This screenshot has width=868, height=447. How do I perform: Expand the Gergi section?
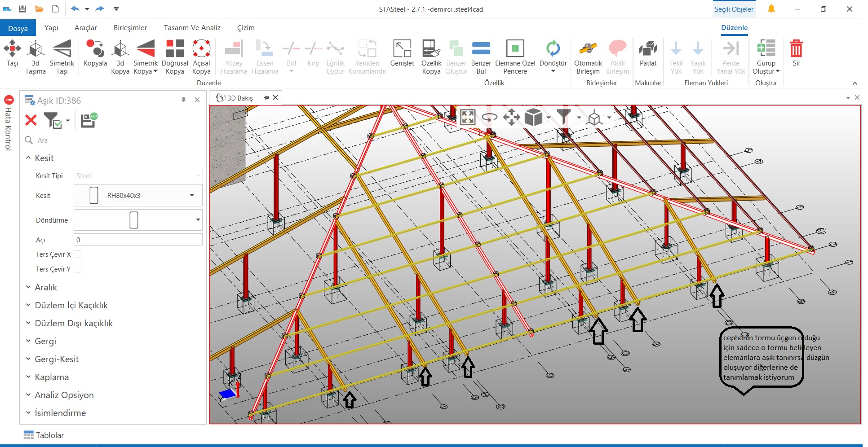(x=45, y=341)
